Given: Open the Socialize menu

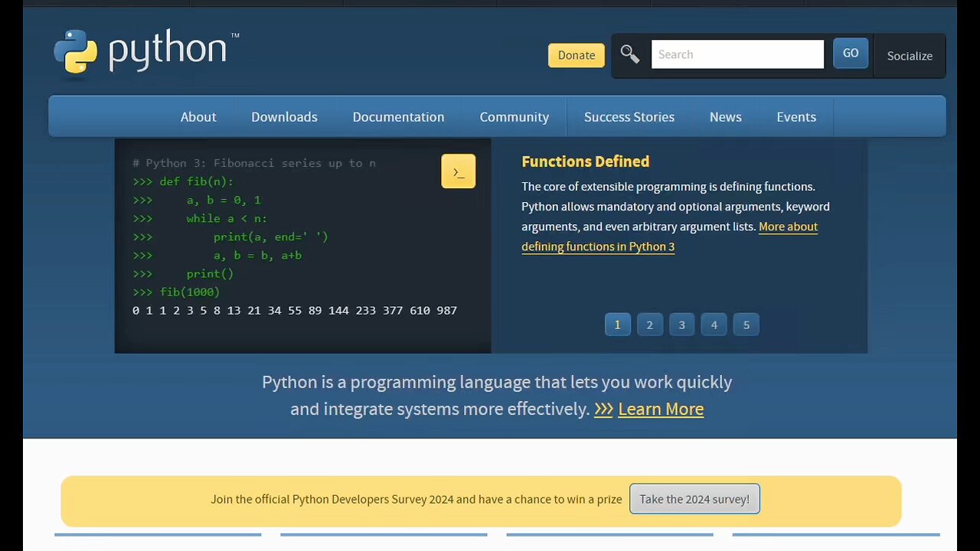Looking at the screenshot, I should click(x=910, y=56).
